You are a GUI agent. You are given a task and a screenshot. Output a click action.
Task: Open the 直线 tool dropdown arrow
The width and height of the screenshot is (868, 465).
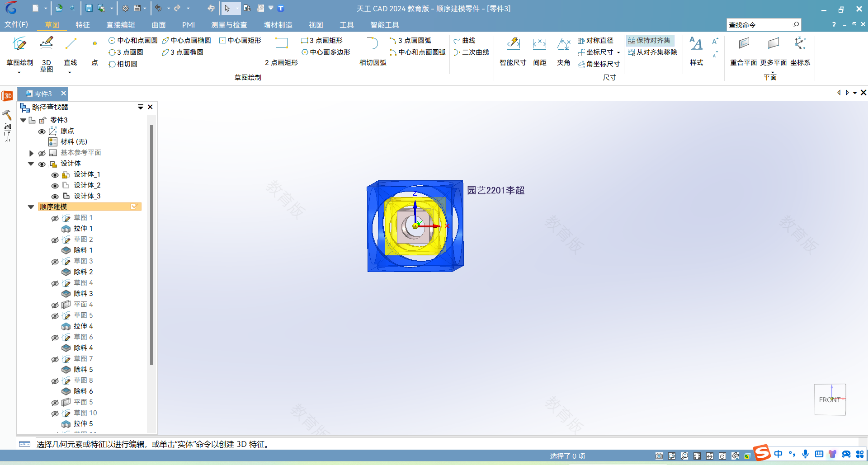click(x=70, y=72)
